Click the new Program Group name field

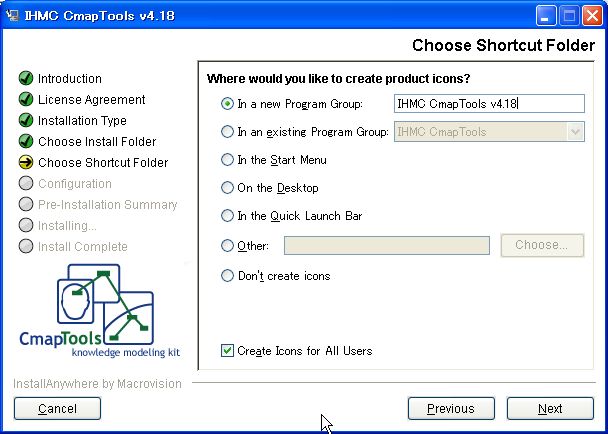tap(488, 103)
